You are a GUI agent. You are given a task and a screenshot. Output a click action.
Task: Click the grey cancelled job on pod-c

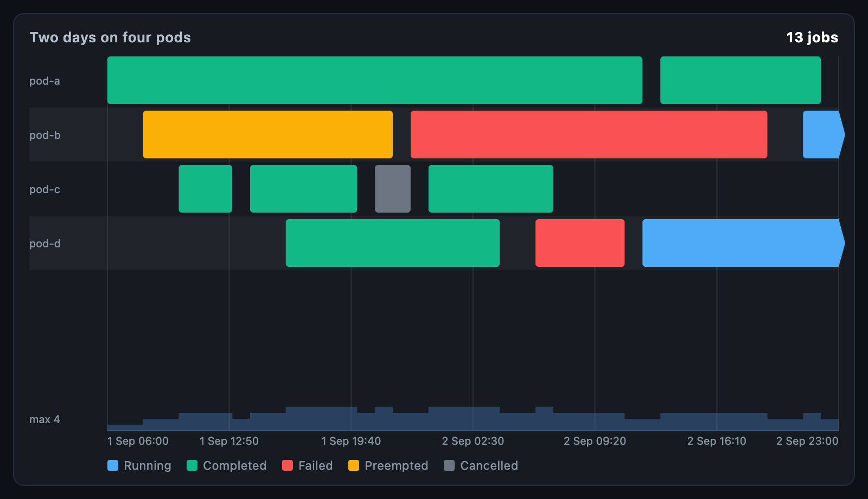click(393, 189)
